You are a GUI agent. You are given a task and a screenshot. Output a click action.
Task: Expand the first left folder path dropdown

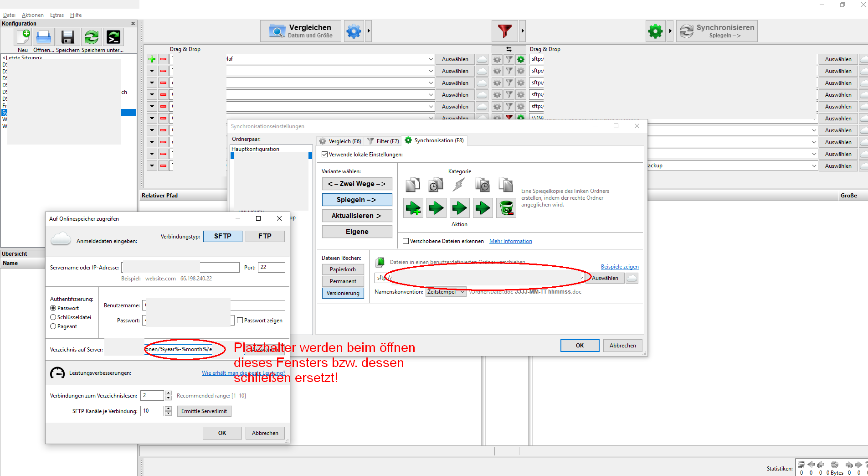431,59
